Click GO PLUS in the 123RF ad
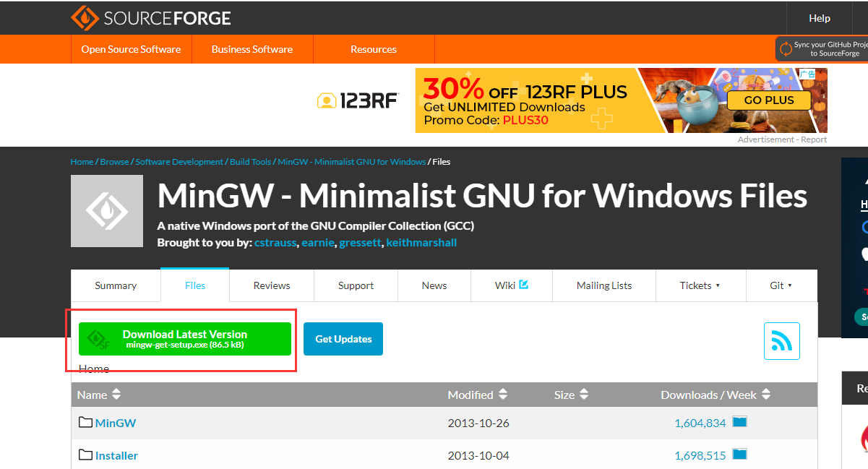Viewport: 868px width, 469px height. point(769,100)
